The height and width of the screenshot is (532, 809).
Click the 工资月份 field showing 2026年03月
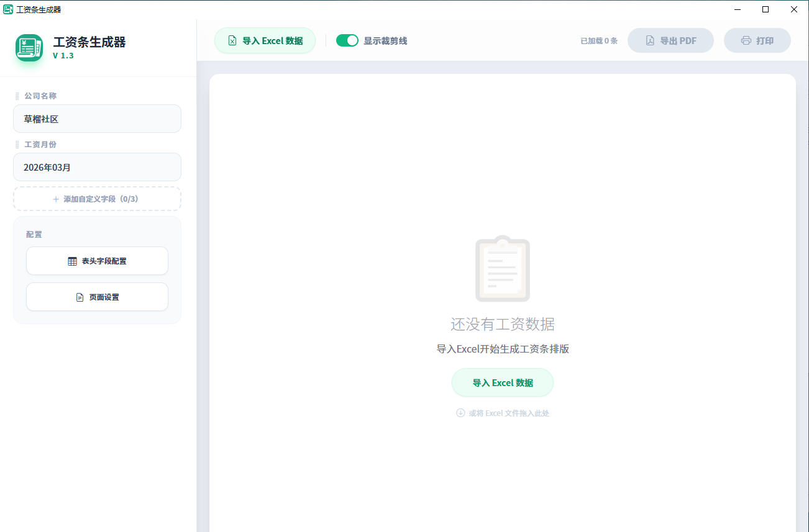(x=97, y=167)
